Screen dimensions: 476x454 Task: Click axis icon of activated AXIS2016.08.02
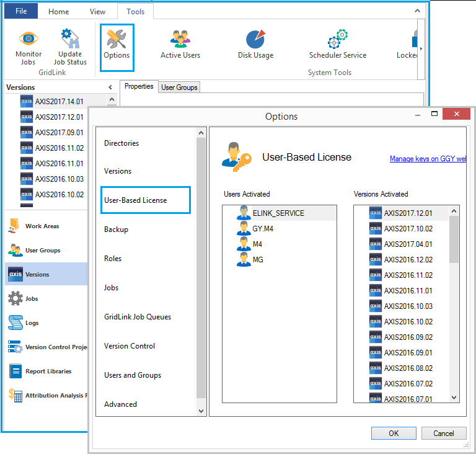[x=375, y=368]
